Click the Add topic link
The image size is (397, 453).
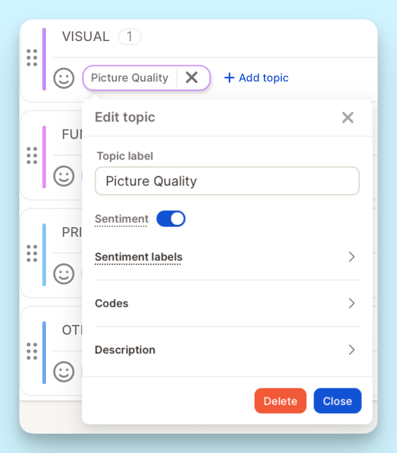[x=256, y=78]
